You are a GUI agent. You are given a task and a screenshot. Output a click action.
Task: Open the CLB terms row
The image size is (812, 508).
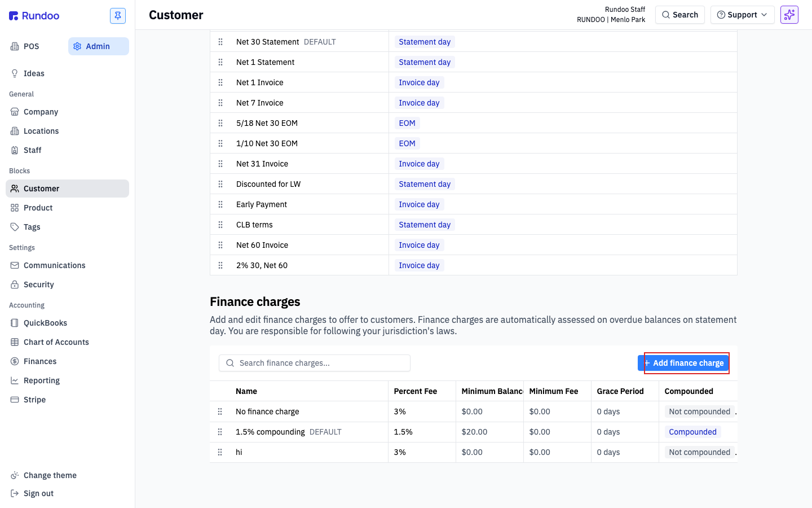point(474,225)
